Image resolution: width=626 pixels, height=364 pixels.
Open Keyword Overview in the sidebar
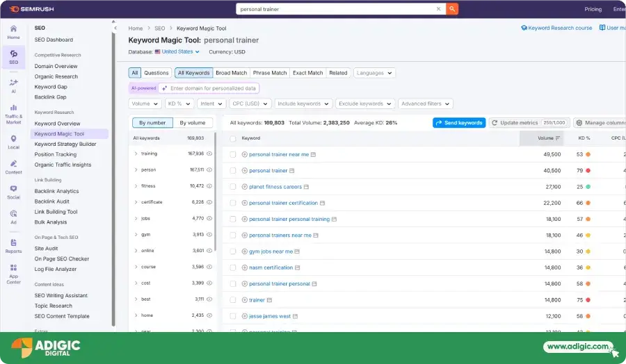tap(57, 124)
